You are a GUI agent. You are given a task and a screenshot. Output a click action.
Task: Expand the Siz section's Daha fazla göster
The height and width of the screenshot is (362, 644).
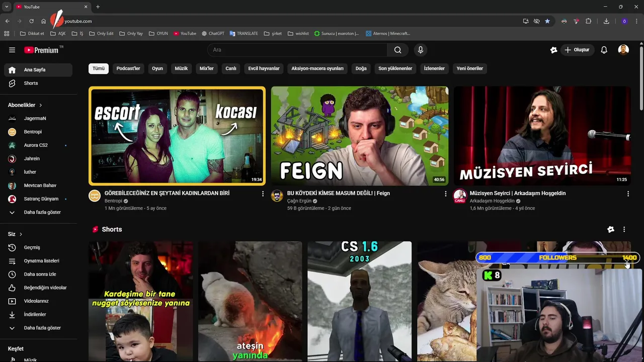(38, 328)
